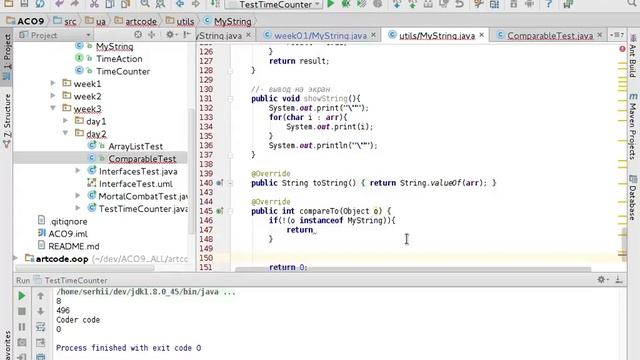
Task: Close the utils/MyString.java tab
Action: (482, 35)
